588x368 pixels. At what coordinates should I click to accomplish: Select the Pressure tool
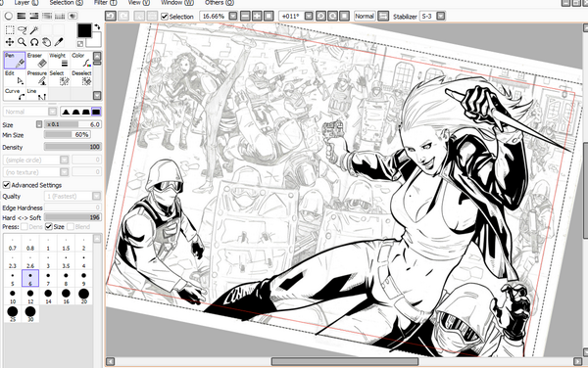pyautogui.click(x=37, y=78)
